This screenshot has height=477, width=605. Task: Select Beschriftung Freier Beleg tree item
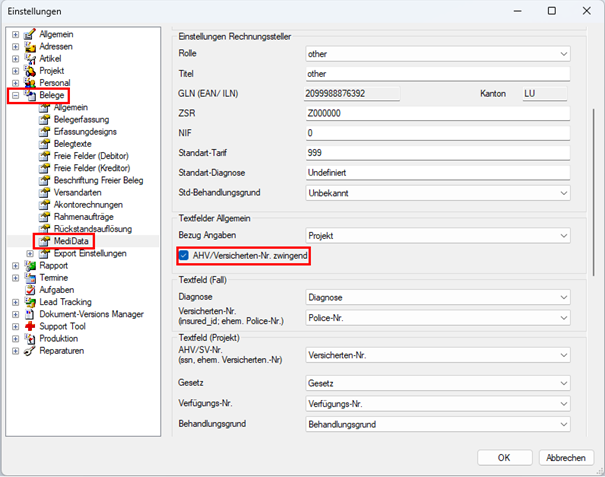click(x=98, y=180)
